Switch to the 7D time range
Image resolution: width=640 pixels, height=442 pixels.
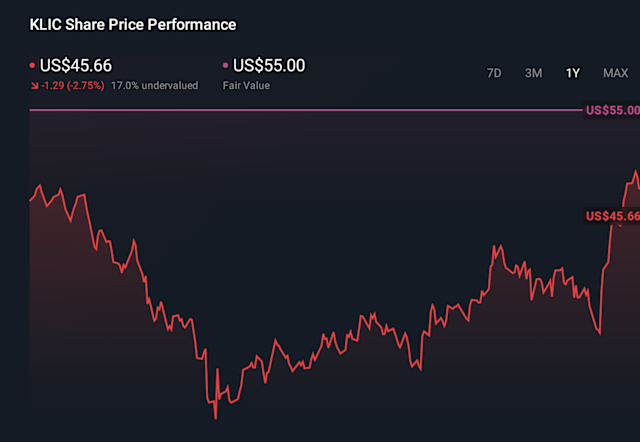pos(494,73)
